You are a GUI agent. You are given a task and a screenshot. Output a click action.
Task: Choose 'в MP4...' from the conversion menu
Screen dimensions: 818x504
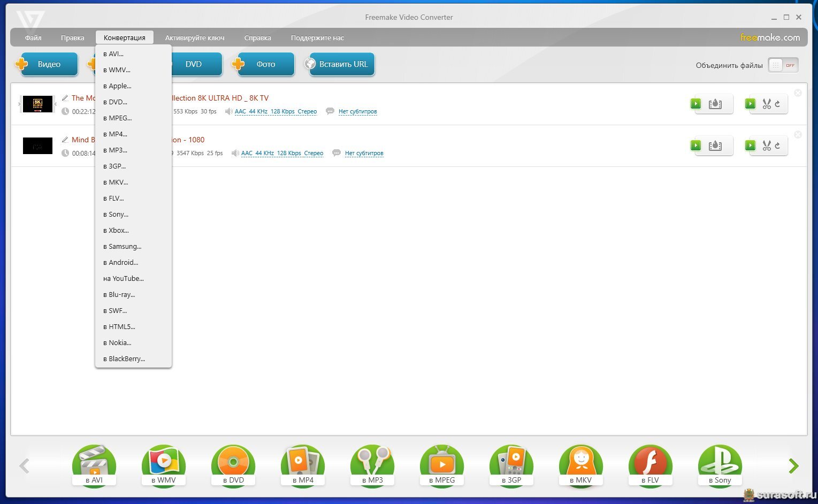tap(133, 134)
